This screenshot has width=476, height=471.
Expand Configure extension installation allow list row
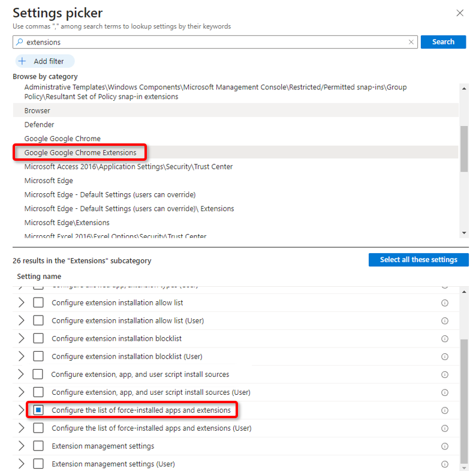22,303
